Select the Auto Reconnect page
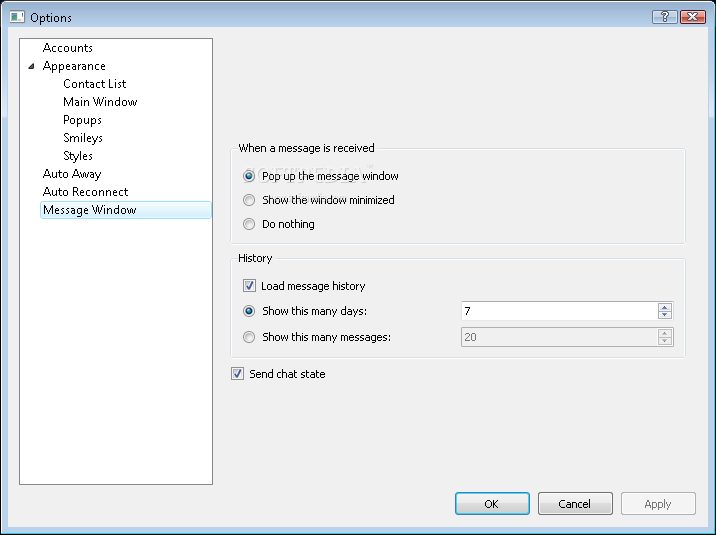The image size is (716, 535). point(85,192)
